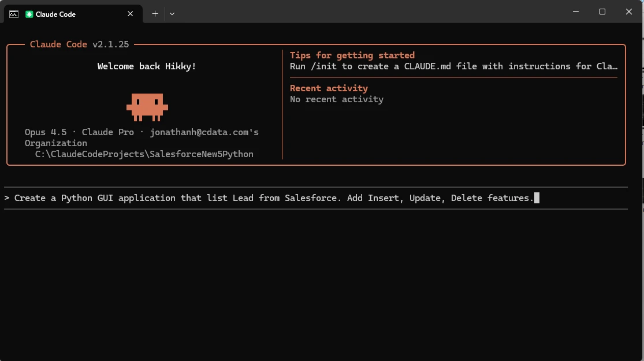The height and width of the screenshot is (361, 644).
Task: Click the 'No recent activity' text
Action: point(336,99)
